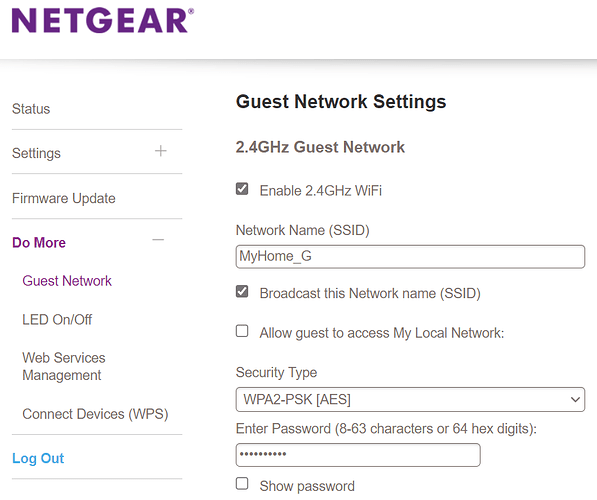Click the guest password field
Viewport: 597px width, 500px height.
pos(358,455)
